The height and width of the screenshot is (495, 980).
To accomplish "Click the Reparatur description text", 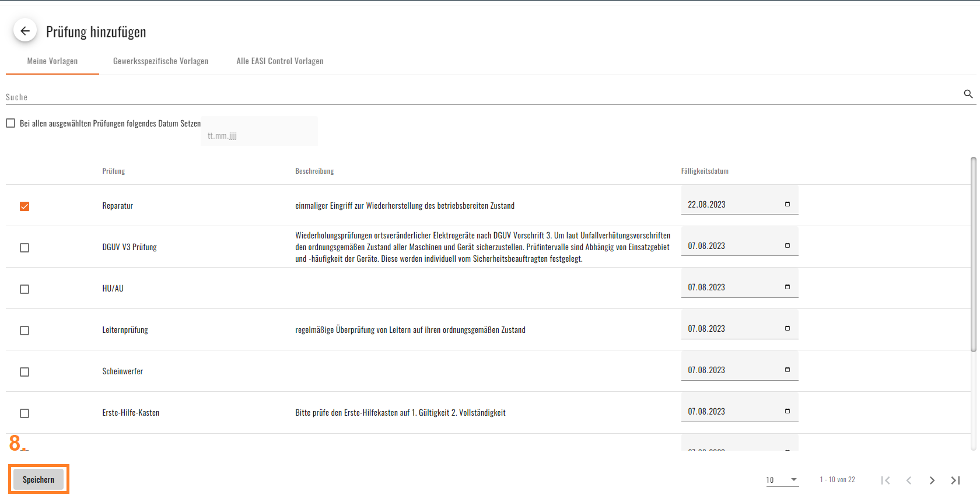I will tap(405, 206).
